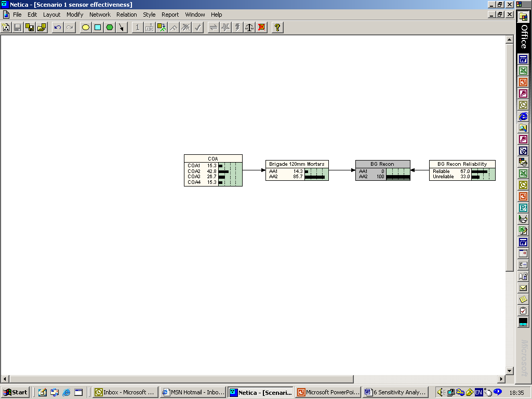Click the Netica taskbar button
Screen dimensions: 532x399
coord(260,392)
